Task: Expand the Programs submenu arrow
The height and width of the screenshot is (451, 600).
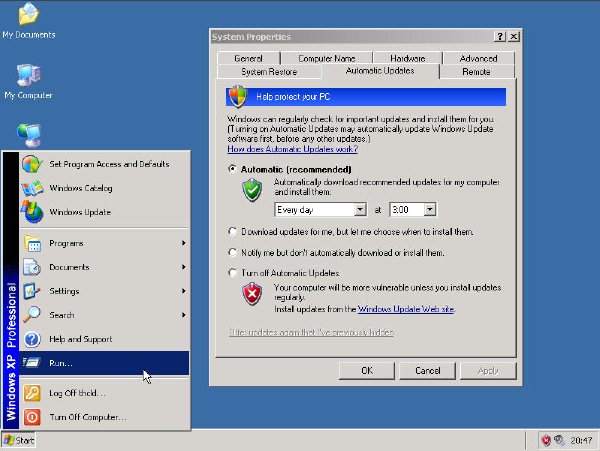Action: point(184,243)
